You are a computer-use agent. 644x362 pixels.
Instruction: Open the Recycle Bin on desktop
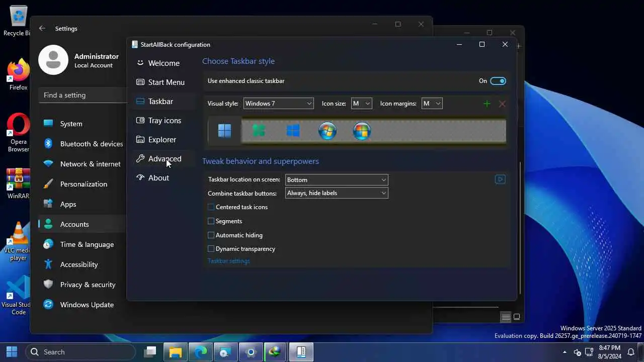coord(17,21)
